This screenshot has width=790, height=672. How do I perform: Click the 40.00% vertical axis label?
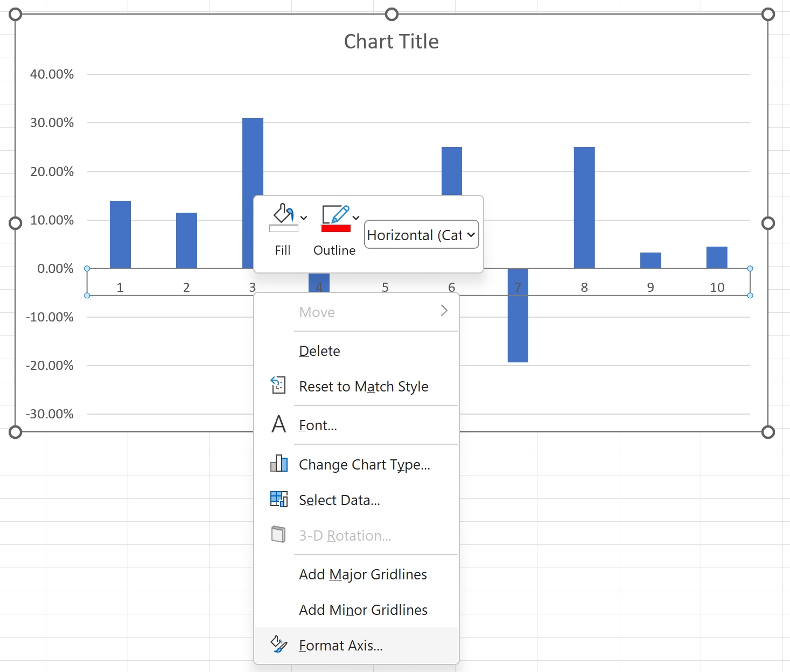pyautogui.click(x=52, y=74)
